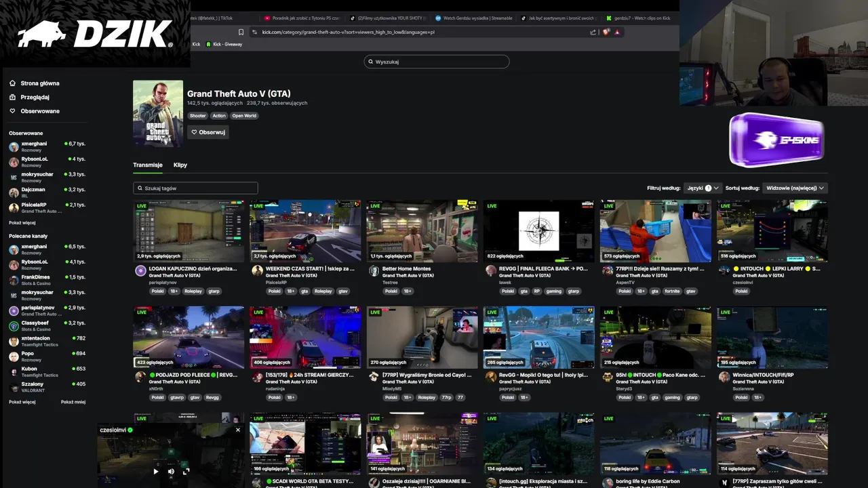The image size is (868, 488).
Task: Click the browser address bar URL
Action: [x=348, y=32]
